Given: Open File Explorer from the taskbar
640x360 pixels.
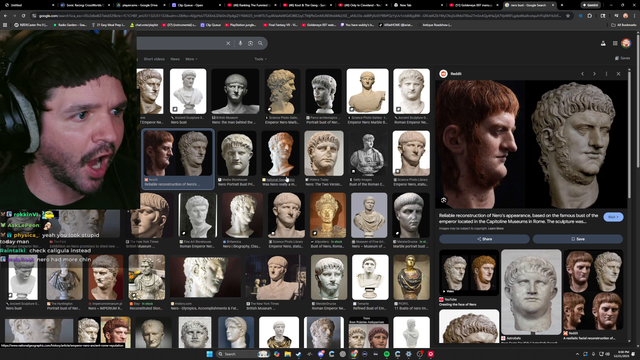Looking at the screenshot, I should click(288, 354).
